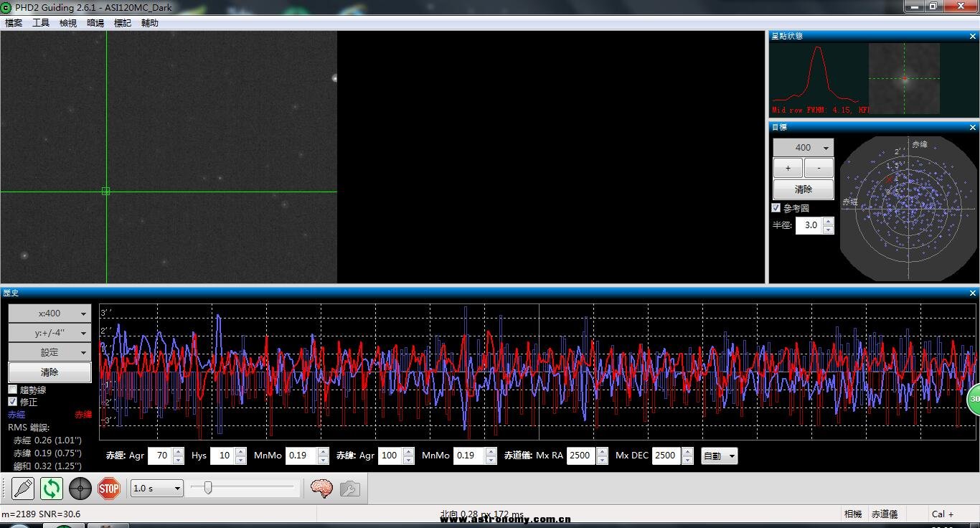Click the 總和 0.32 (1.25'') RMS total
Image resolution: width=980 pixels, height=528 pixels.
[x=47, y=466]
